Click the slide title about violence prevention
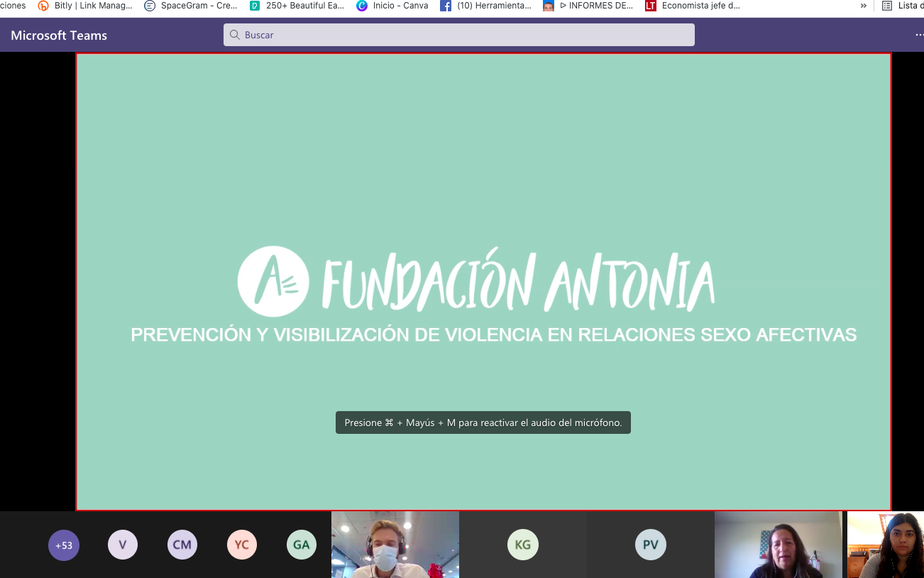 pyautogui.click(x=494, y=334)
